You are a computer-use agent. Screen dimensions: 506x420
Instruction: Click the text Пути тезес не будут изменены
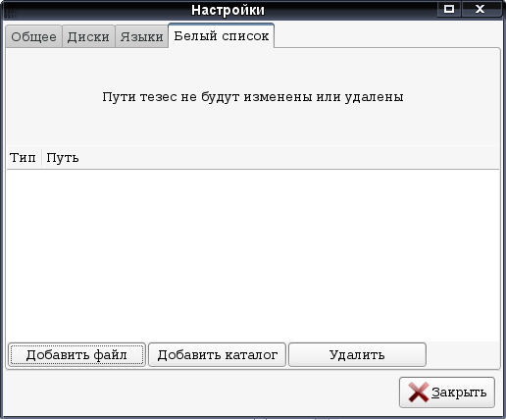tap(207, 97)
